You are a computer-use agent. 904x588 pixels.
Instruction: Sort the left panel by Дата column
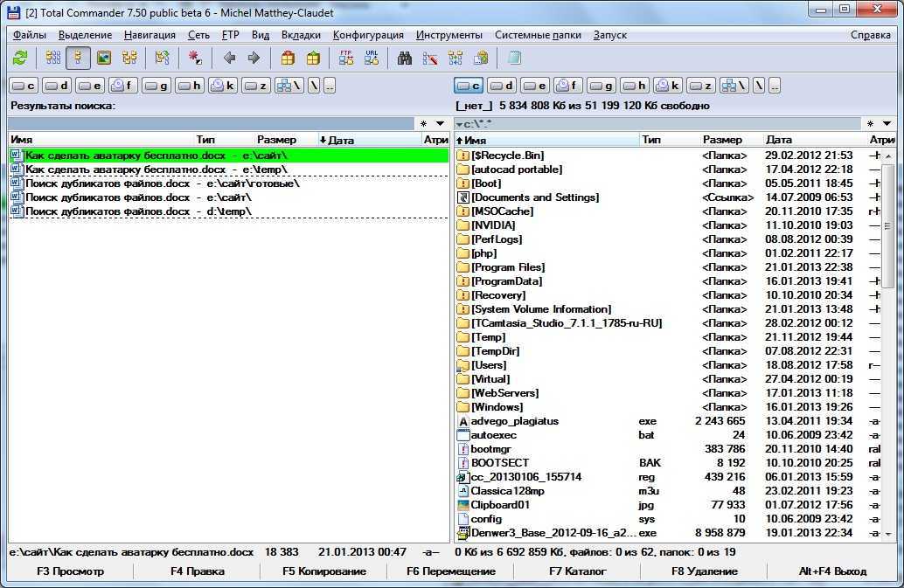point(368,140)
